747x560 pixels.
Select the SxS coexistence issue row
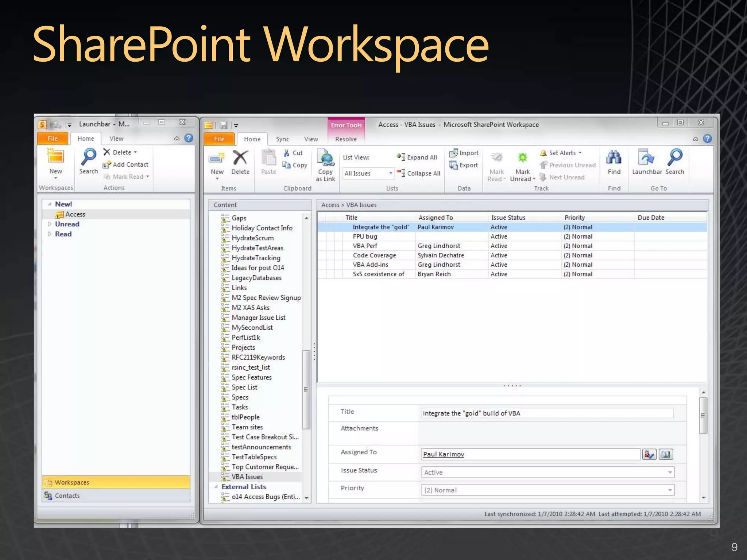pos(512,274)
